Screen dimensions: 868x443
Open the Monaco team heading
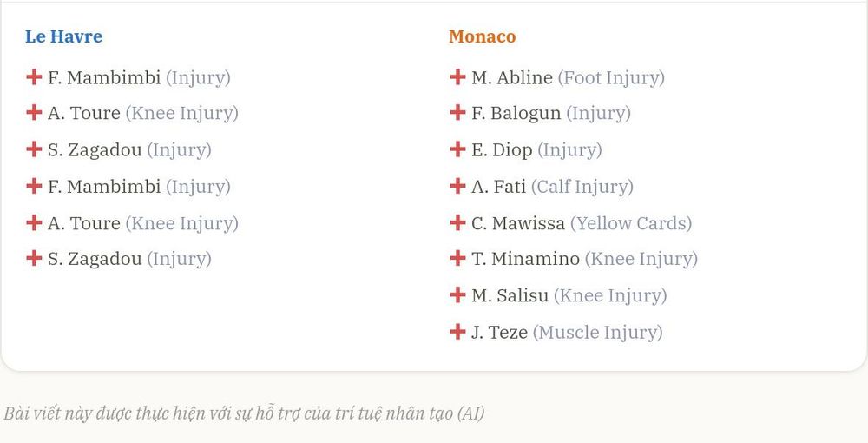click(482, 36)
